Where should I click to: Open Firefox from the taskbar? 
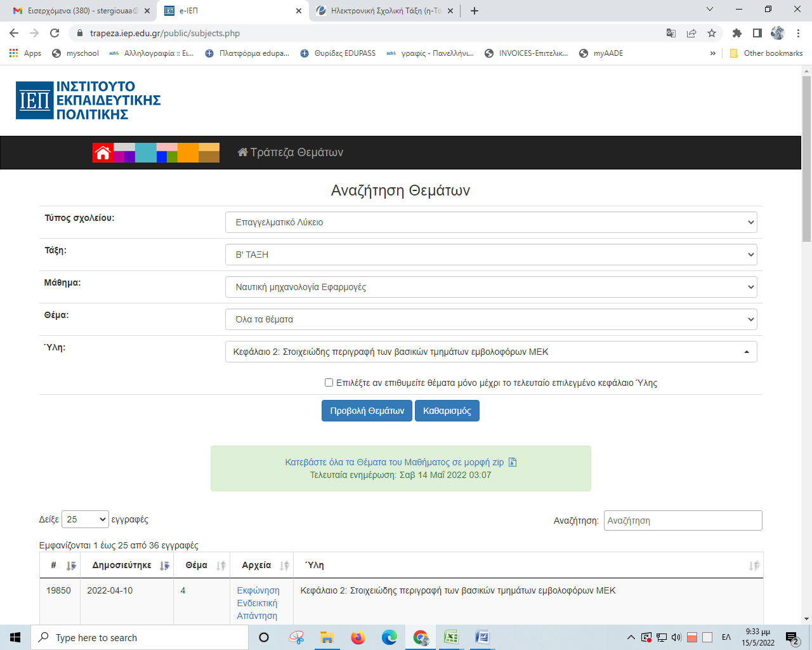[x=358, y=637]
